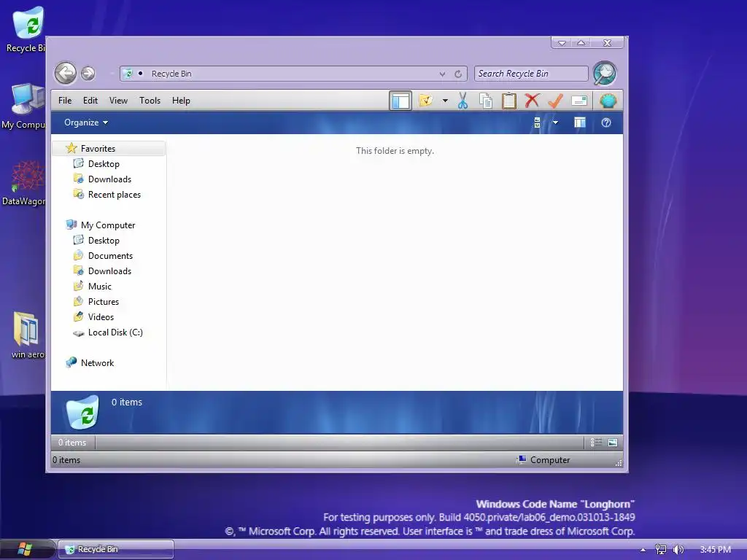Click the Paste clipboard icon
The width and height of the screenshot is (747, 560).
point(508,101)
